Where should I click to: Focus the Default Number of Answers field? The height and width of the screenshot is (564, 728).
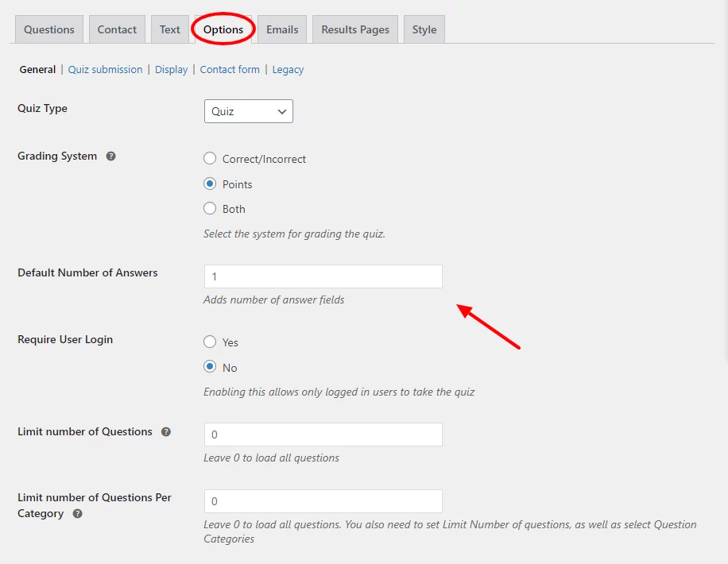323,276
